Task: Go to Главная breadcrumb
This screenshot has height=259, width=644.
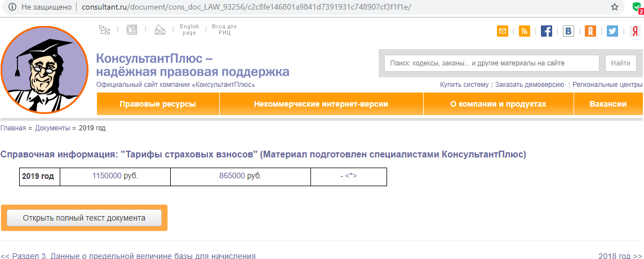Action: pyautogui.click(x=13, y=128)
